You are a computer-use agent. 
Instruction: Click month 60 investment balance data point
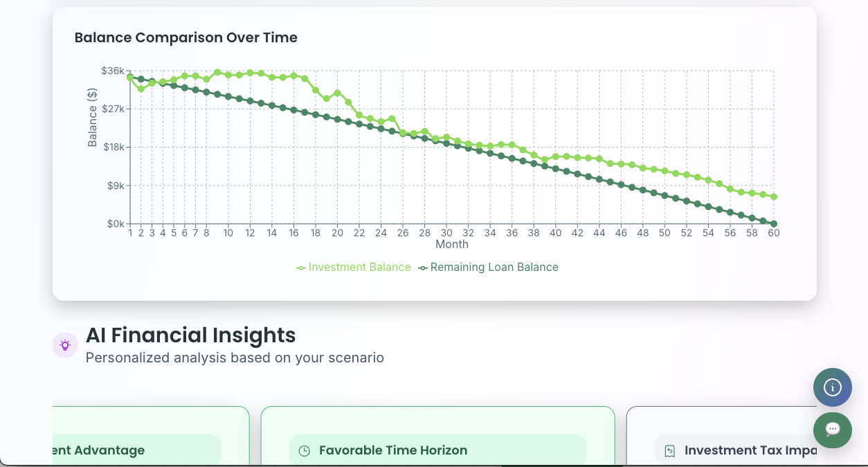point(774,197)
